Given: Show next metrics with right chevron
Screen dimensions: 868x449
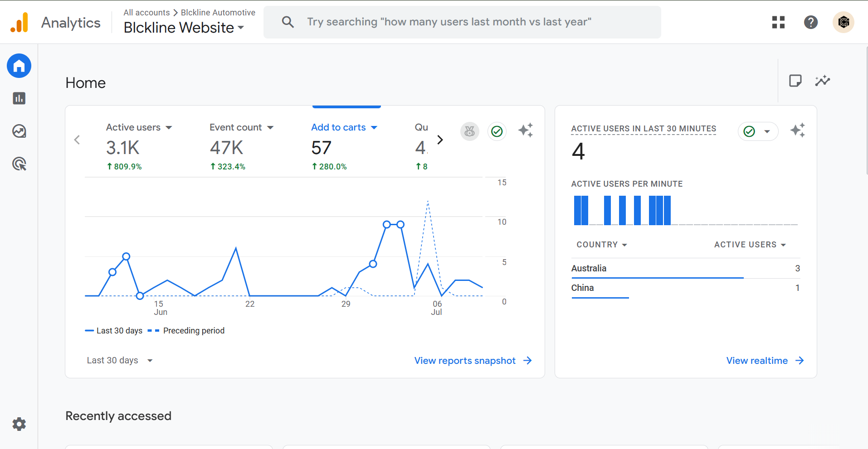Looking at the screenshot, I should pyautogui.click(x=440, y=140).
